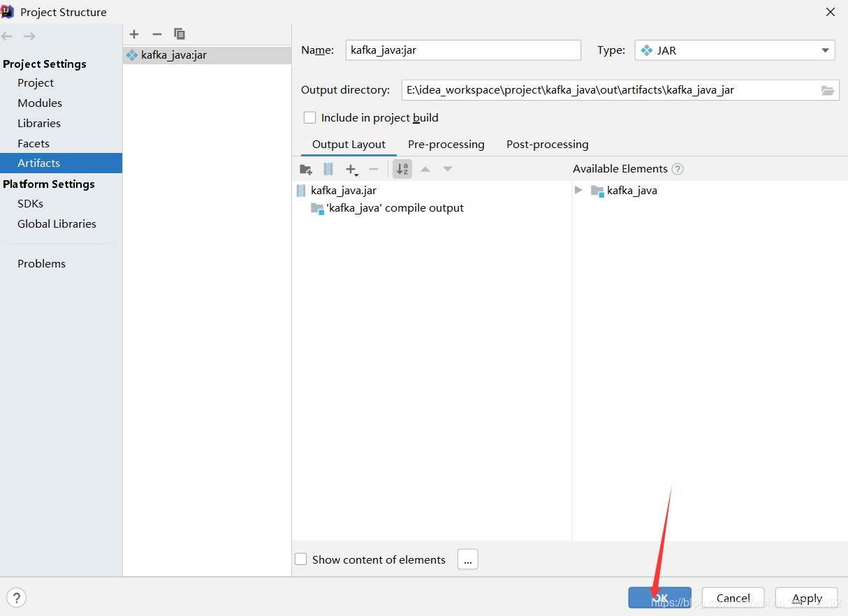The width and height of the screenshot is (848, 616).
Task: Switch to Pre-processing tab
Action: 446,145
